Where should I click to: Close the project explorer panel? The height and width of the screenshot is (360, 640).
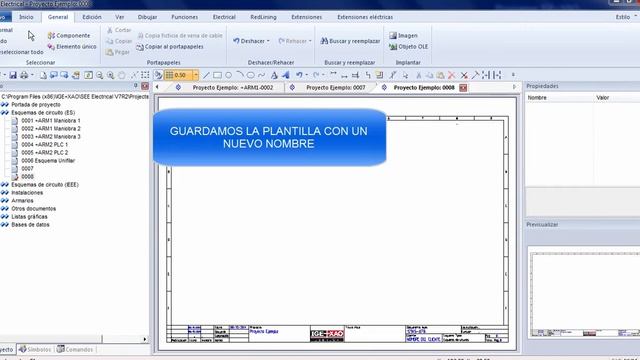coord(145,86)
